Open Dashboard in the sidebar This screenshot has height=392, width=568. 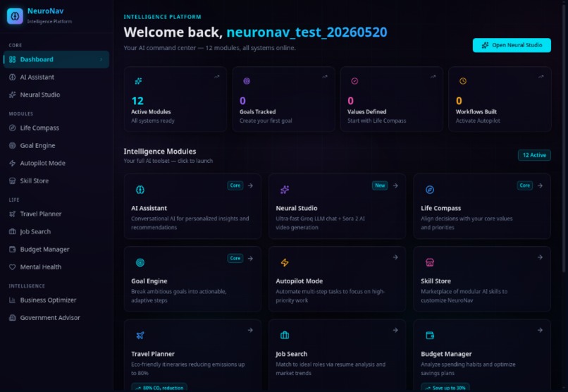coord(56,59)
